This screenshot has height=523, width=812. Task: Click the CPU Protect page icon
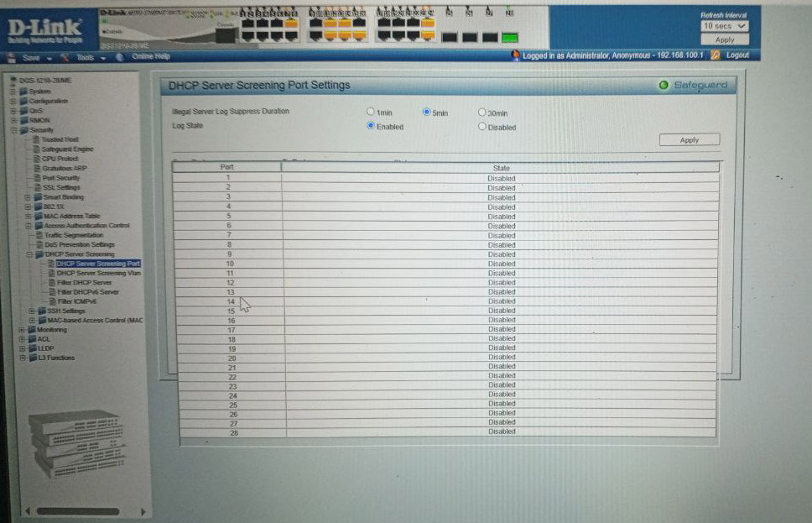37,159
